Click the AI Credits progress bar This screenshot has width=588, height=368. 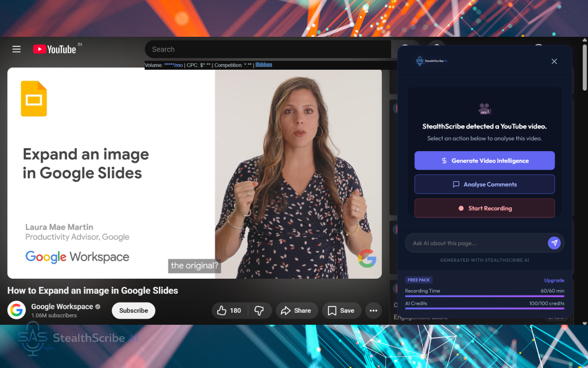tap(485, 309)
